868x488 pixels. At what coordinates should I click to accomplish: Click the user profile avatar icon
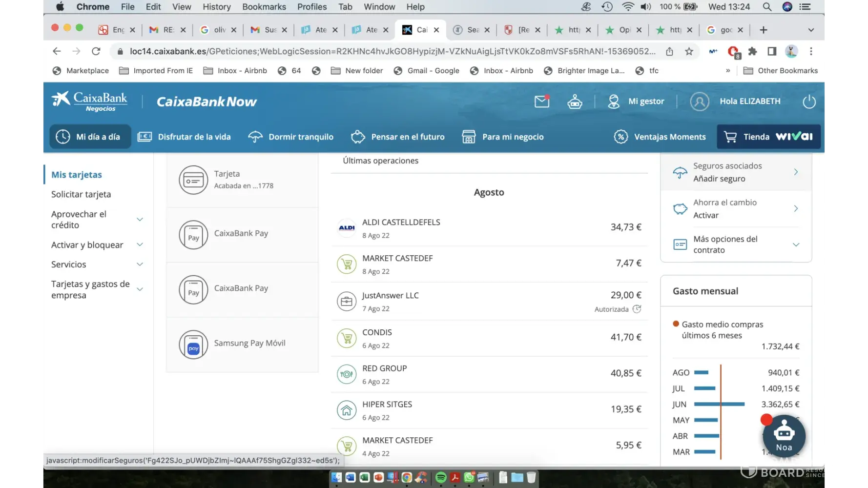point(699,102)
